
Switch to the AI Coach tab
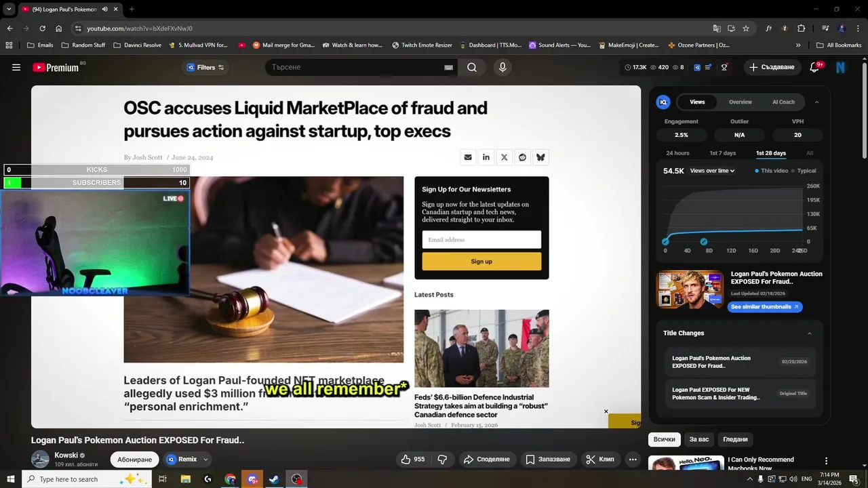tap(783, 102)
